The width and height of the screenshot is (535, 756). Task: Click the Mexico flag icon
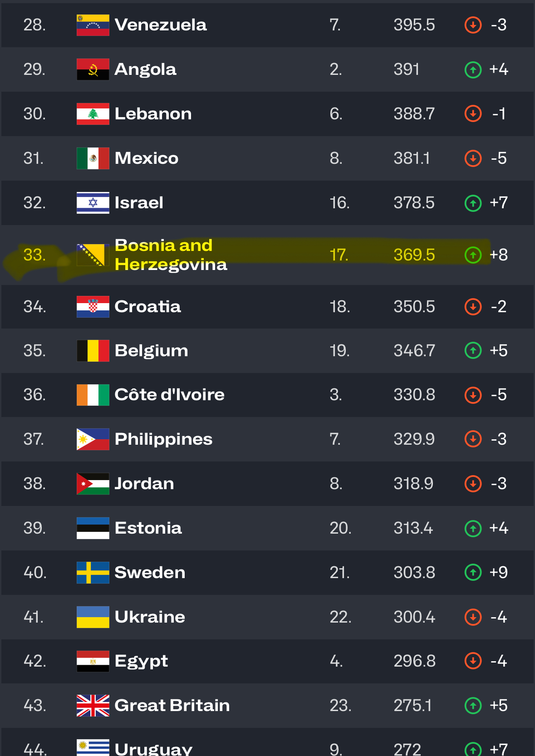pyautogui.click(x=93, y=158)
